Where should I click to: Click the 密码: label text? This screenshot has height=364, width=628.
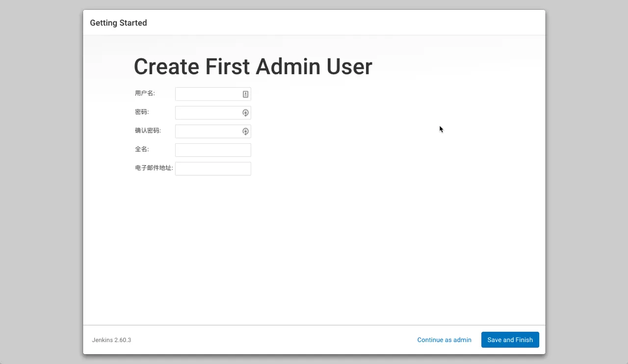(x=142, y=112)
